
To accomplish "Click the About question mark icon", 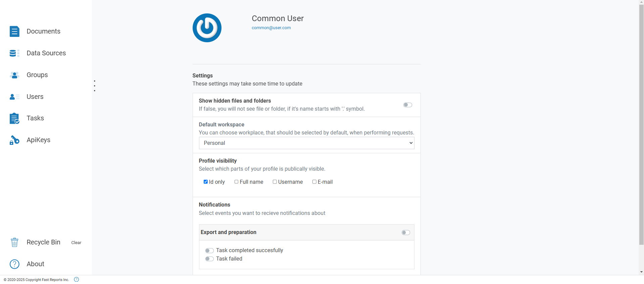I will coord(14,264).
